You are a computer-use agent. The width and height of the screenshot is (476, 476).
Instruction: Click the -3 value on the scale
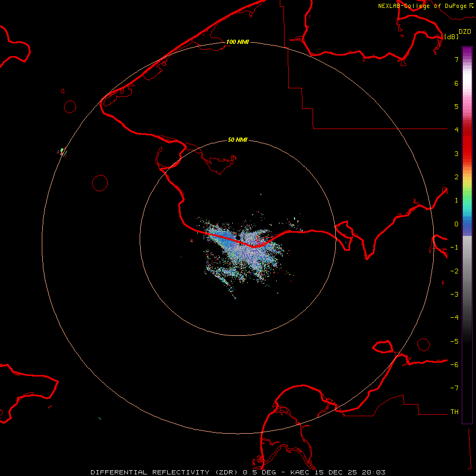coord(454,295)
